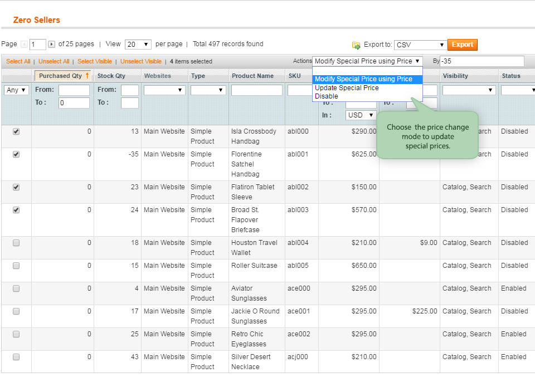Viewport: 535px width, 392px height.
Task: Open the per page view dropdown
Action: [138, 45]
